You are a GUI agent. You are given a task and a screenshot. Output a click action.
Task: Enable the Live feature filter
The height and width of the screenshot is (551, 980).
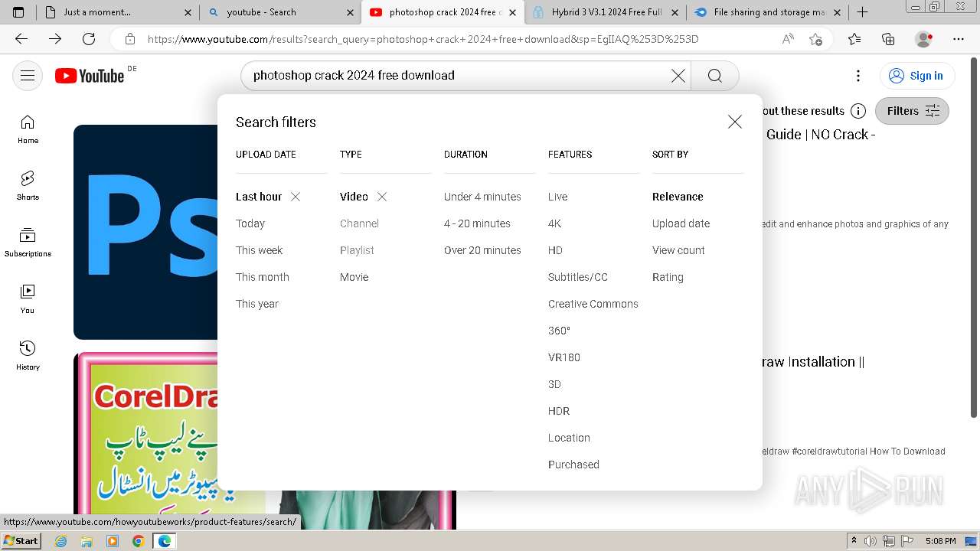[x=558, y=197]
